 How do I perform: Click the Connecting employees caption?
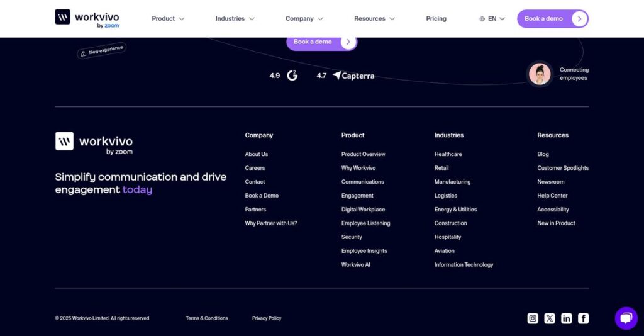[x=574, y=74]
